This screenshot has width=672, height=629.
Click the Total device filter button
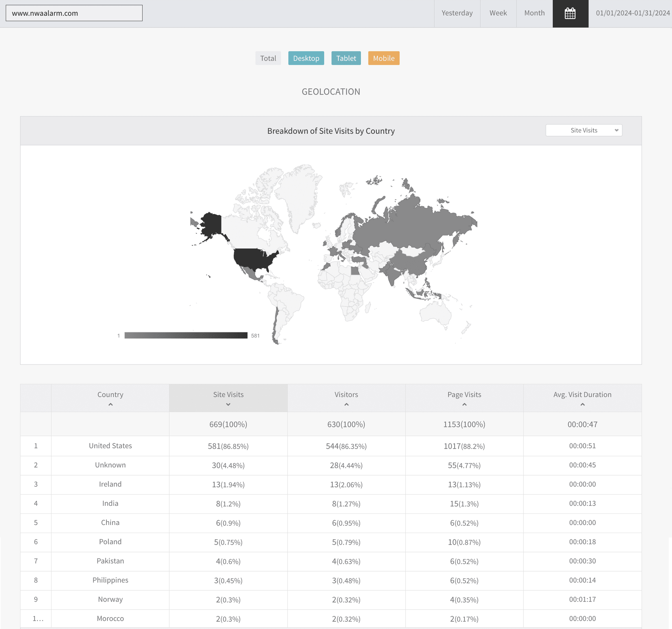pos(268,58)
